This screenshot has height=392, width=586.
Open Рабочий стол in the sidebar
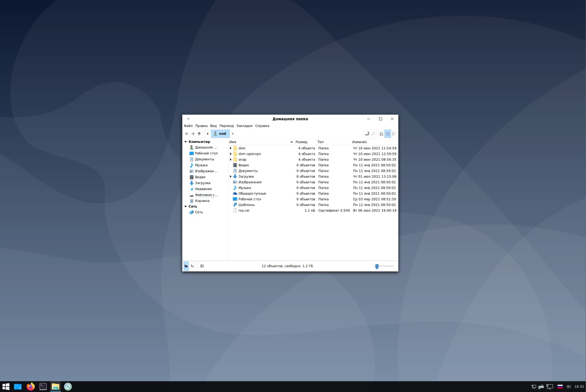click(x=203, y=153)
